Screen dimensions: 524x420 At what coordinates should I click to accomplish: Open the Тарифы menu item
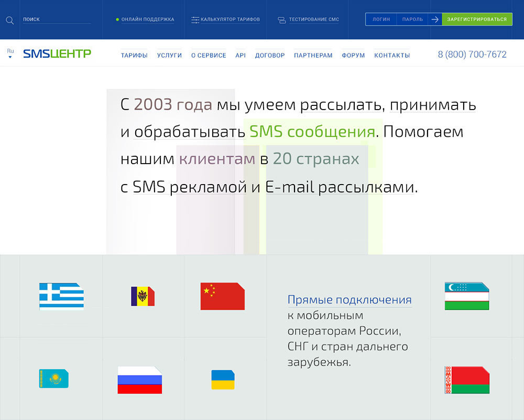pyautogui.click(x=134, y=55)
